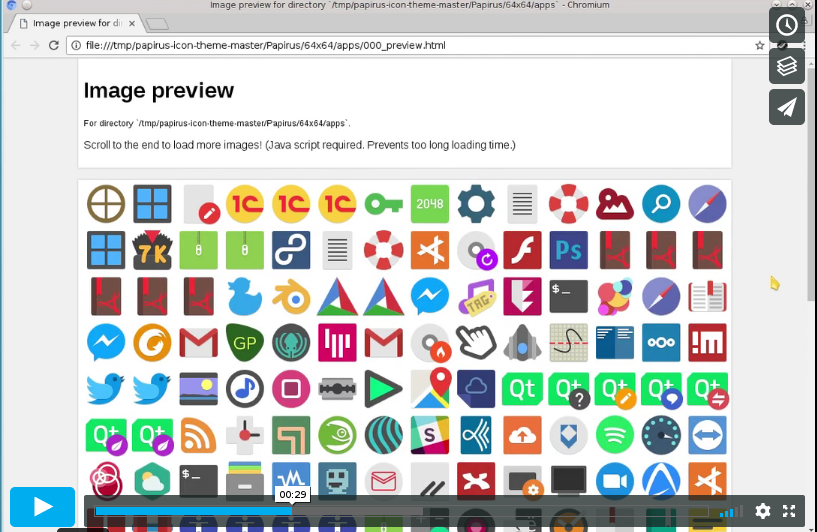This screenshot has width=817, height=532.
Task: Click the music note TAG icon
Action: tap(477, 296)
